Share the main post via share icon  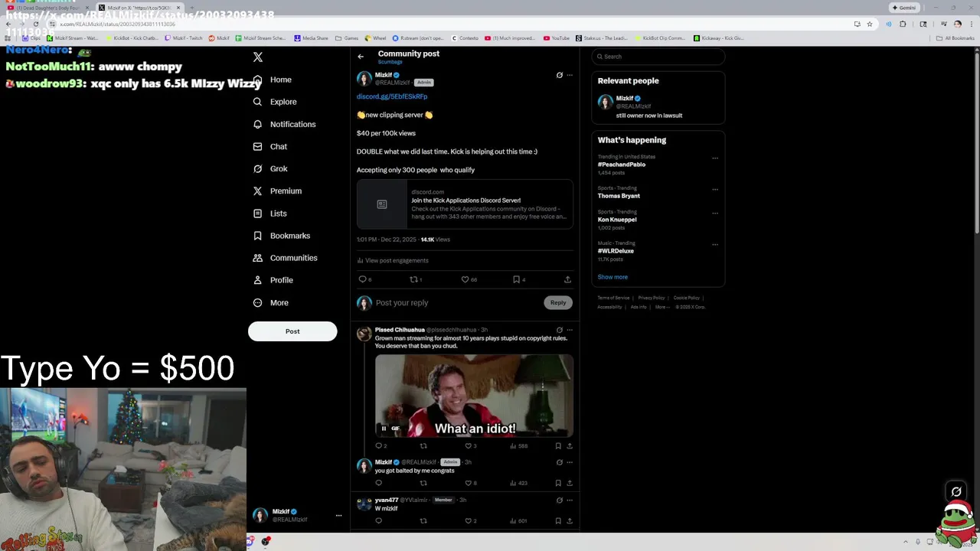[x=567, y=279]
